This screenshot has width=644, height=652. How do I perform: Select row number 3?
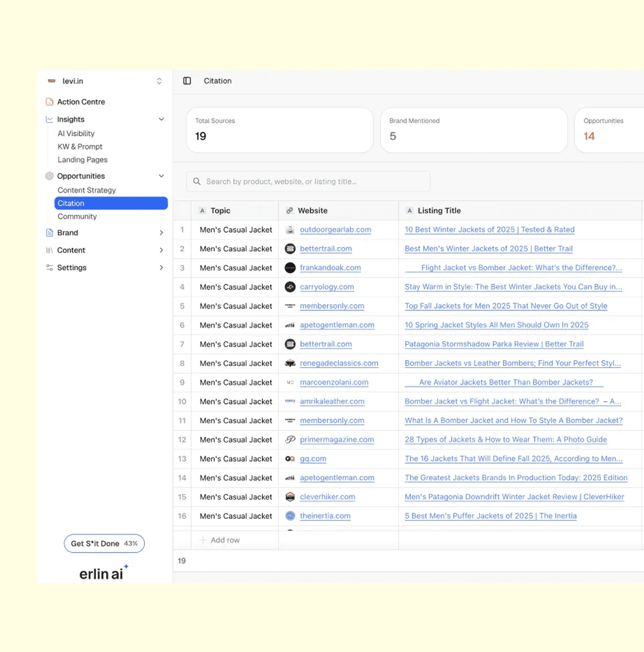click(x=182, y=268)
